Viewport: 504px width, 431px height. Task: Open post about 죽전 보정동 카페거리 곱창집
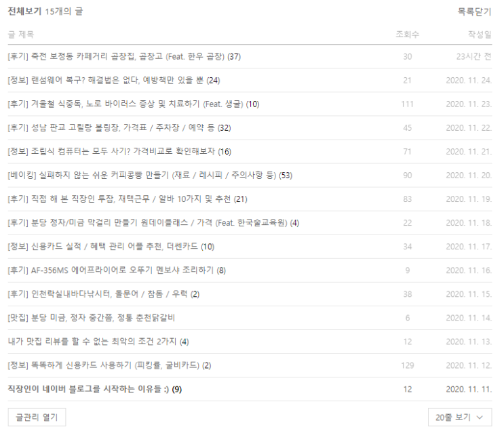124,56
